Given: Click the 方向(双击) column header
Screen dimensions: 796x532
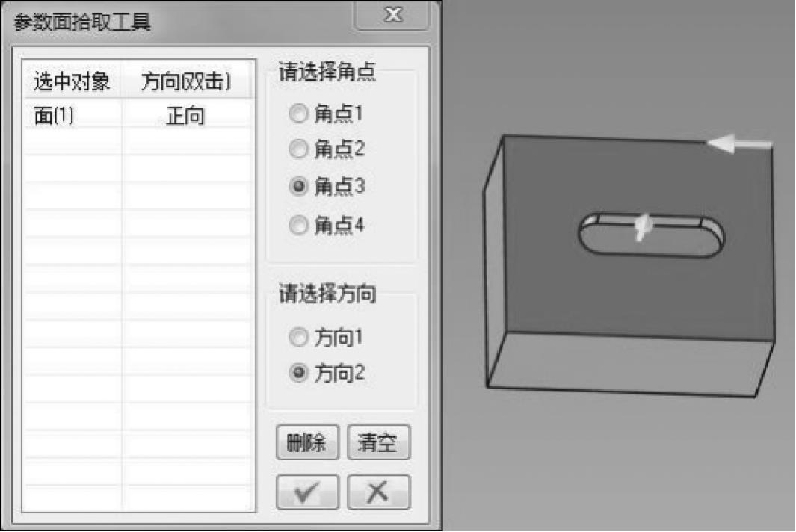Looking at the screenshot, I should pos(186,81).
